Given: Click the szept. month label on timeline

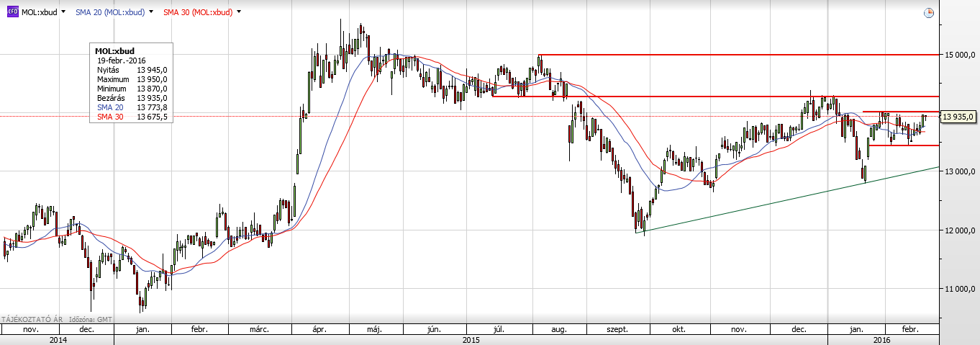Looking at the screenshot, I should pyautogui.click(x=619, y=329).
